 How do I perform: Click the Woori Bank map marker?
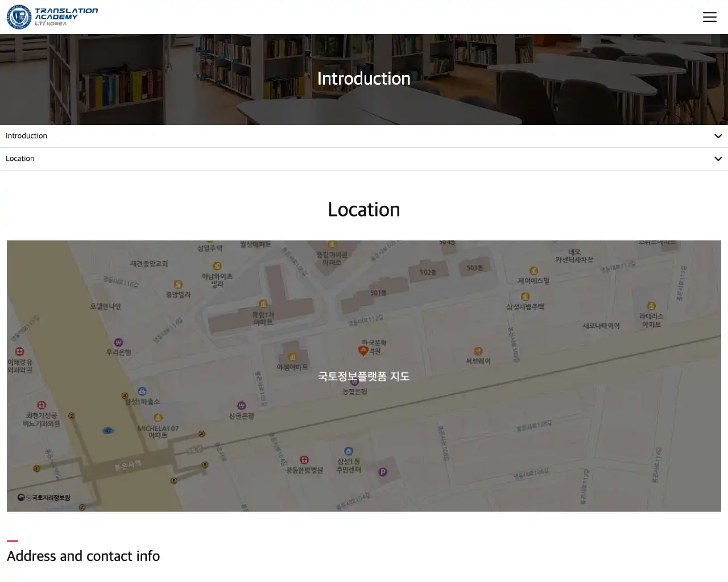click(118, 343)
